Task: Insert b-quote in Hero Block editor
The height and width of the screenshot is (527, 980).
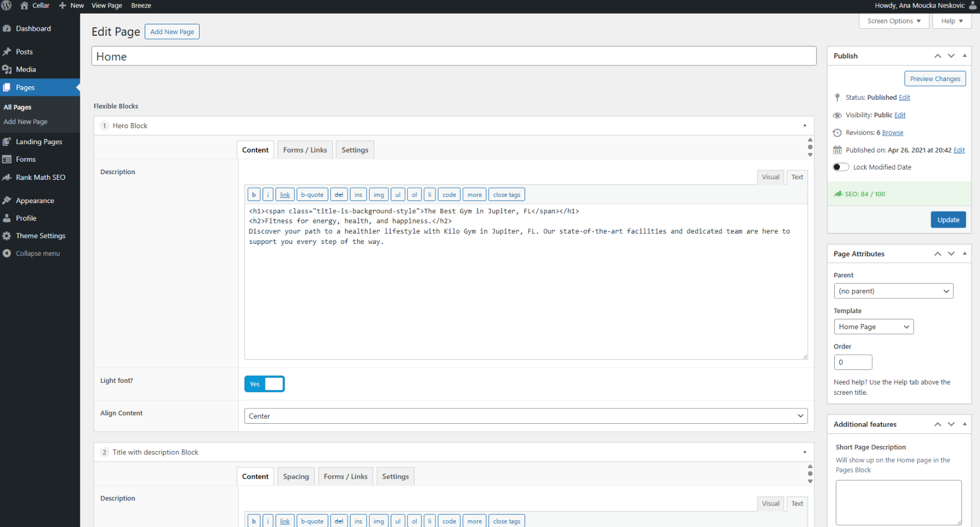Action: (312, 195)
